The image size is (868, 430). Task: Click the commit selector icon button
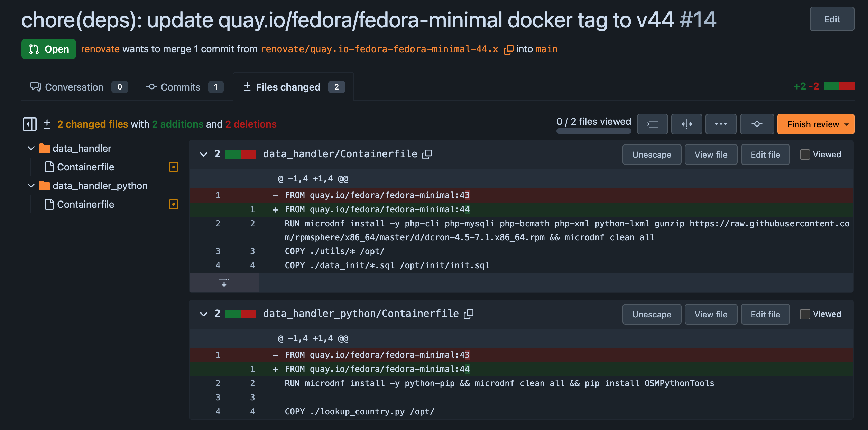point(757,124)
